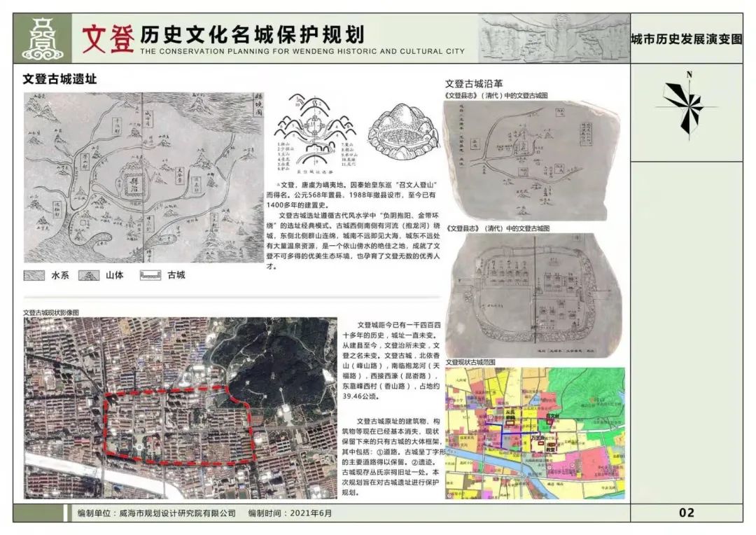Click the 编制时间：2021年6月 footer text
Screen dimensions: 756x535
tap(290, 513)
